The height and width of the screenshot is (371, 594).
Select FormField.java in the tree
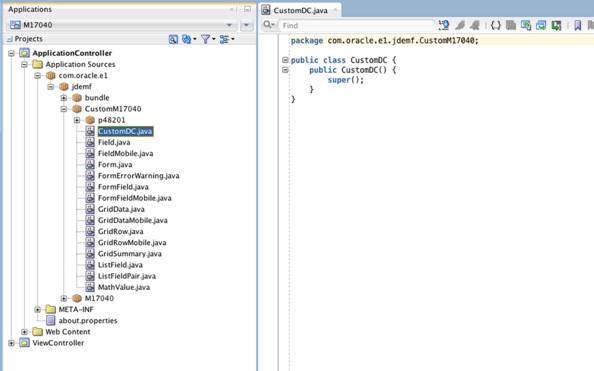(123, 187)
